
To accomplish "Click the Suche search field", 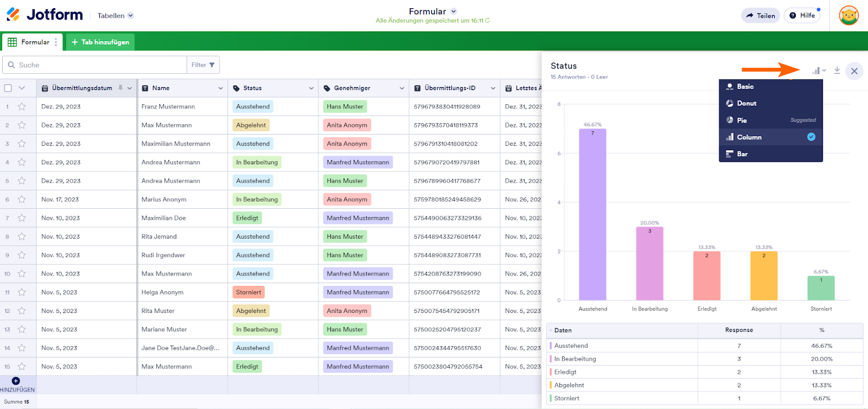I will [98, 65].
